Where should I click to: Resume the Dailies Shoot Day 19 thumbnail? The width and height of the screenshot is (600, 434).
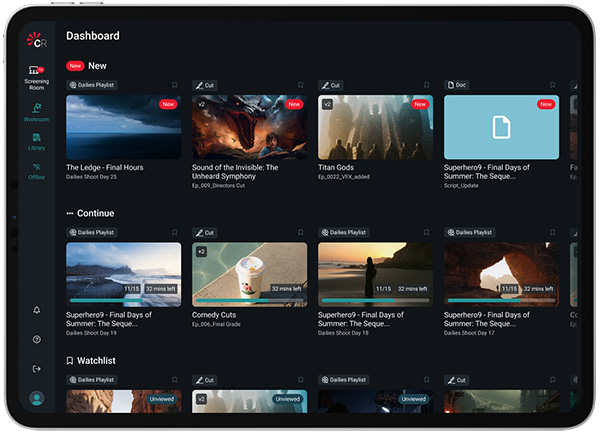124,270
